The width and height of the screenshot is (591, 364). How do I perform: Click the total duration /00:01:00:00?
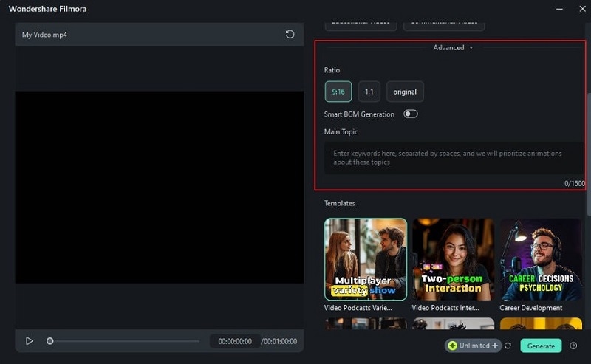coord(279,341)
